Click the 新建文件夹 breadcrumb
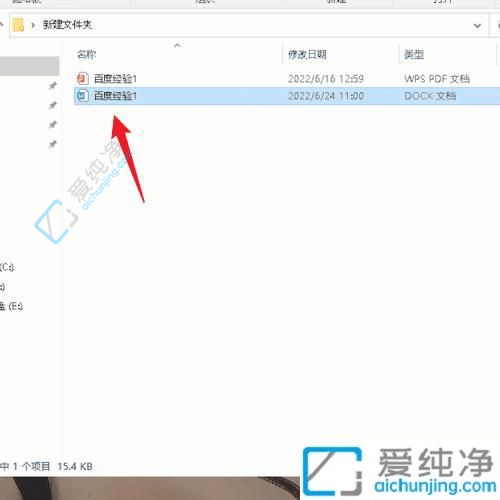This screenshot has width=500, height=500. (67, 25)
